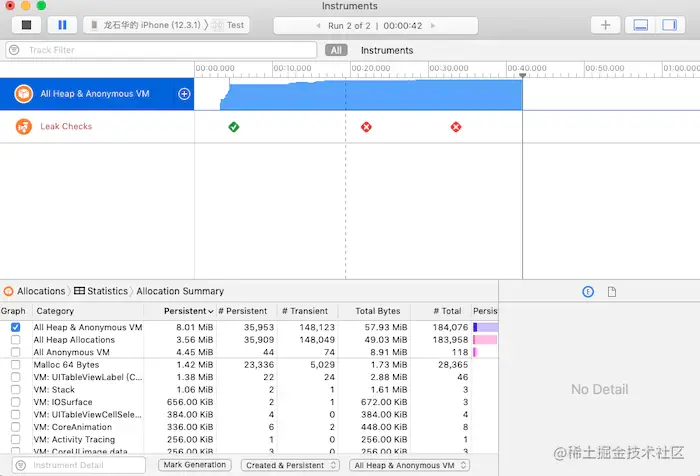Sort by the # Persistent column header
Image resolution: width=700 pixels, height=476 pixels.
[x=246, y=311]
